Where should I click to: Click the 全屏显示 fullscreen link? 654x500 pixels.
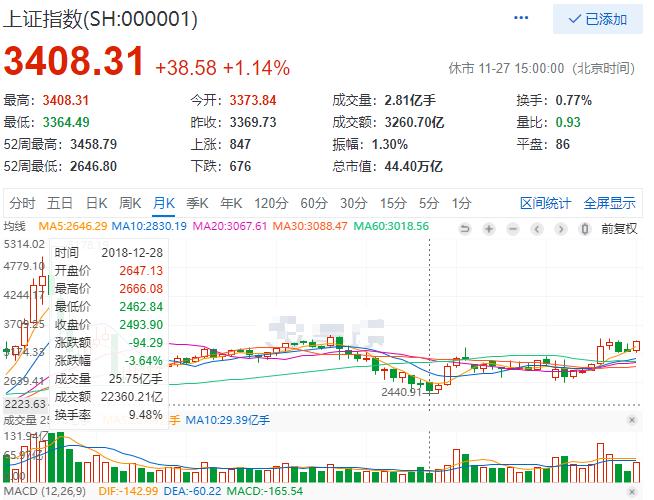click(609, 203)
